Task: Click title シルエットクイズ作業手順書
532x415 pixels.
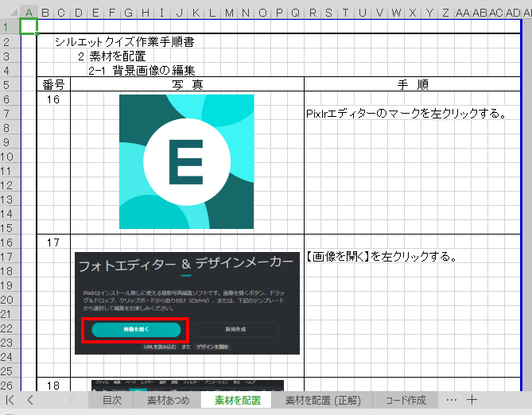Action: pyautogui.click(x=125, y=42)
